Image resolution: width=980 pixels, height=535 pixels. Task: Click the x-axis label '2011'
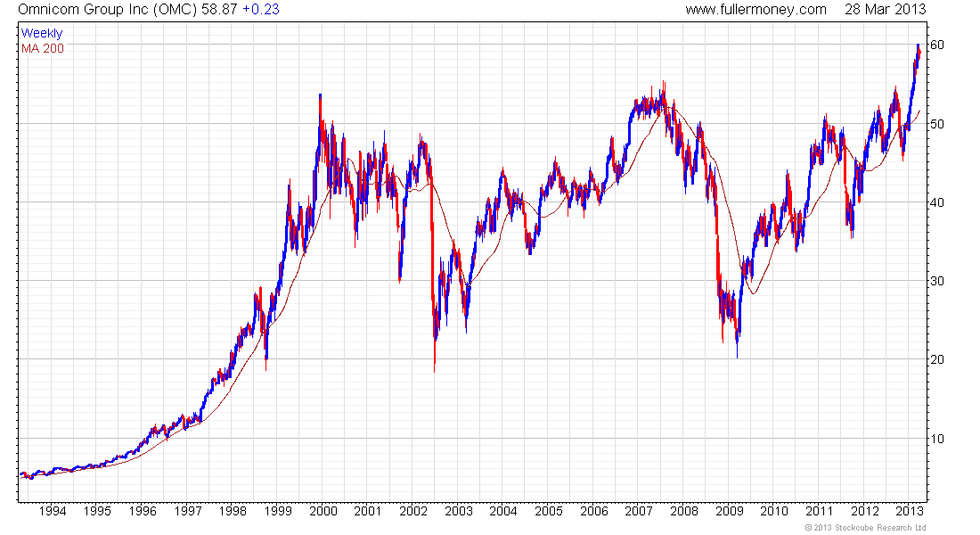coord(820,511)
